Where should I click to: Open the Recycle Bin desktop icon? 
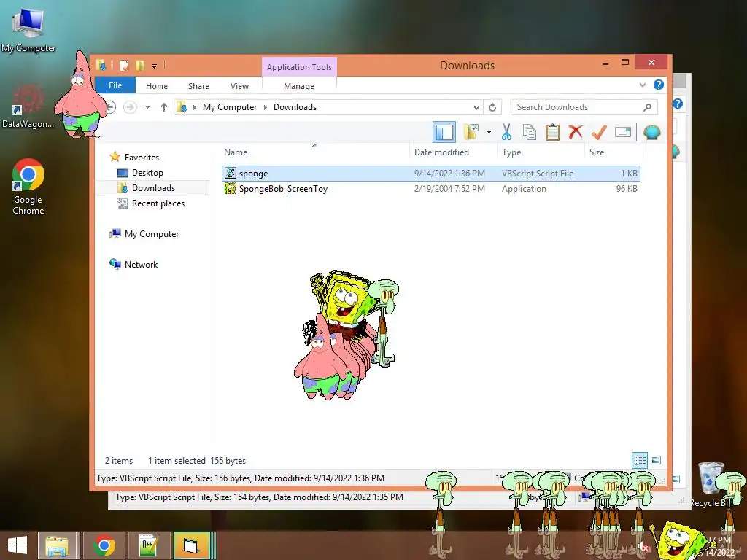711,485
